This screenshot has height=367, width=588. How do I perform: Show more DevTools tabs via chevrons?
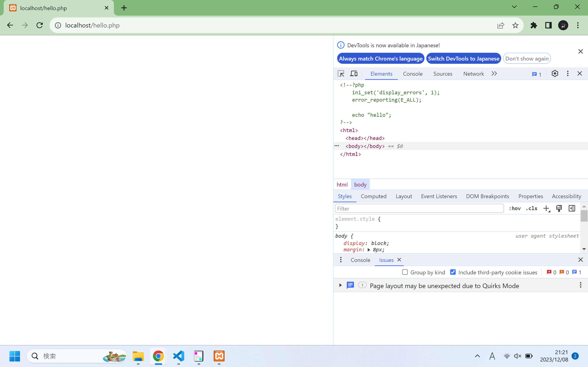point(494,74)
